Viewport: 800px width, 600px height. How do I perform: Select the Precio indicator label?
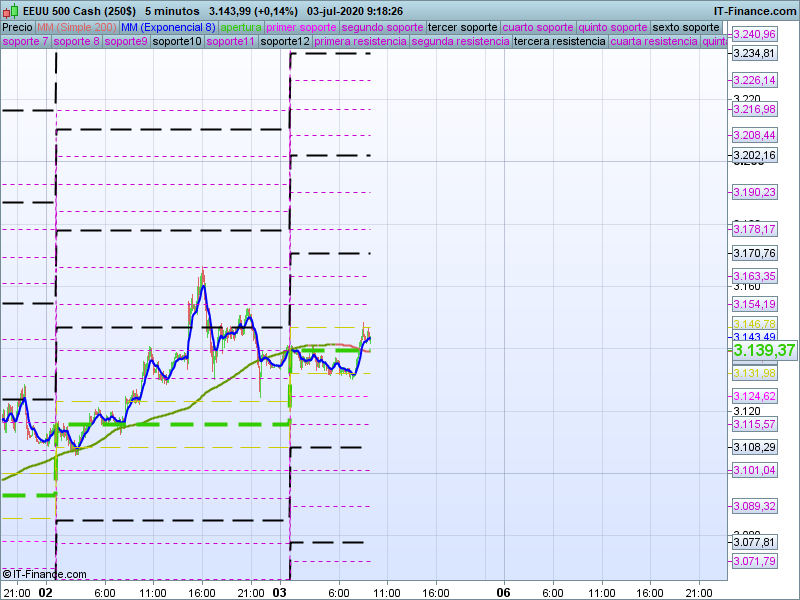[17, 27]
